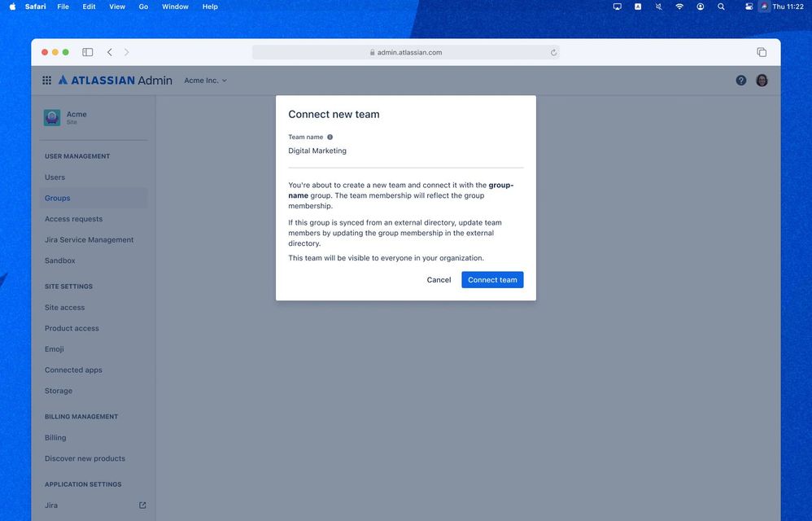The image size is (812, 521).
Task: Go back using Safari back arrow
Action: [x=109, y=52]
